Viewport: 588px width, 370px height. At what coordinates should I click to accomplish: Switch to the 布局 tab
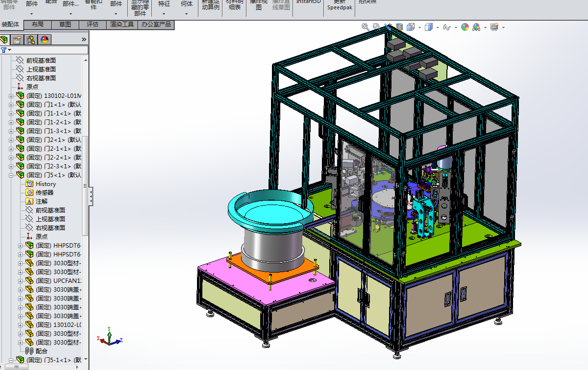point(37,24)
